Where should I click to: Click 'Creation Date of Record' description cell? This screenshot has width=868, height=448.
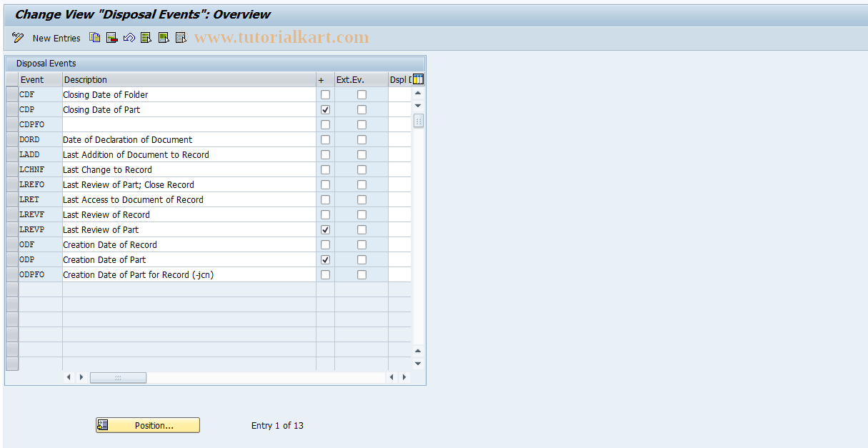coord(189,244)
